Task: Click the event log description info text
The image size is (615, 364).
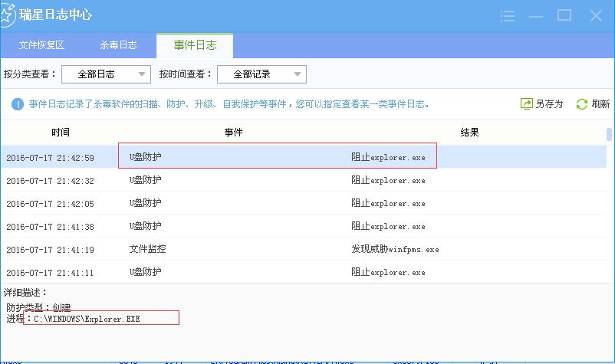Action: click(229, 104)
